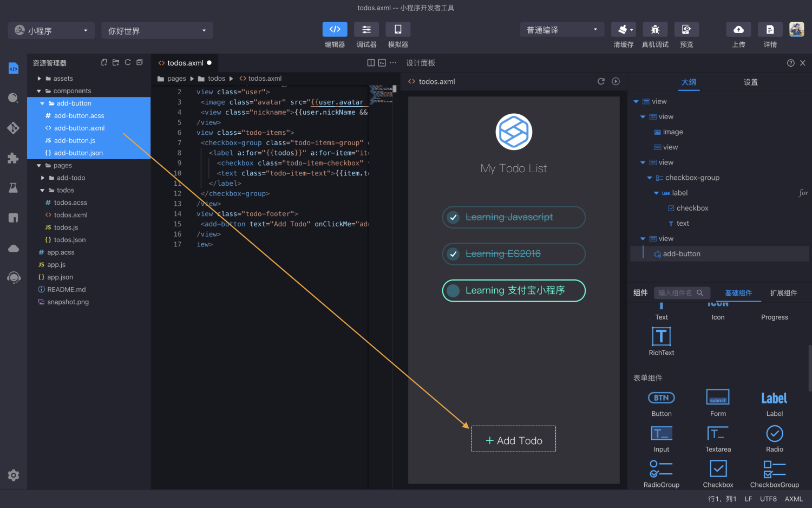The width and height of the screenshot is (812, 508).
Task: Click the 清缓存 clear cache icon
Action: tap(624, 29)
